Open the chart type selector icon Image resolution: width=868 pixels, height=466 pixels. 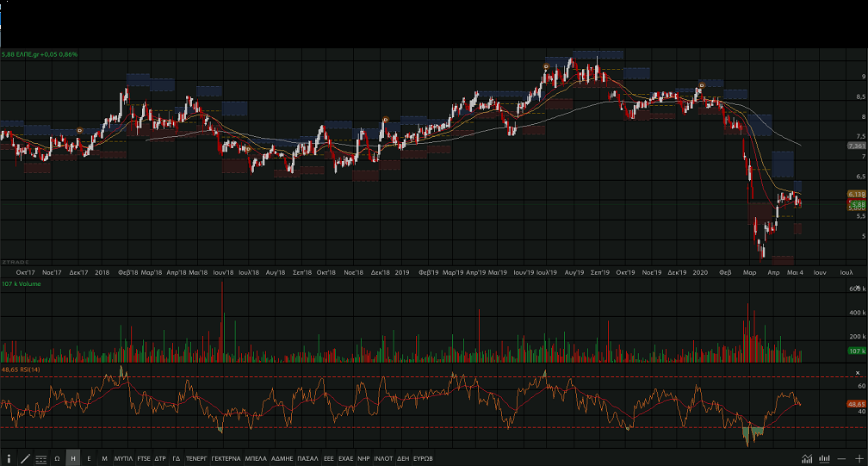(807, 458)
